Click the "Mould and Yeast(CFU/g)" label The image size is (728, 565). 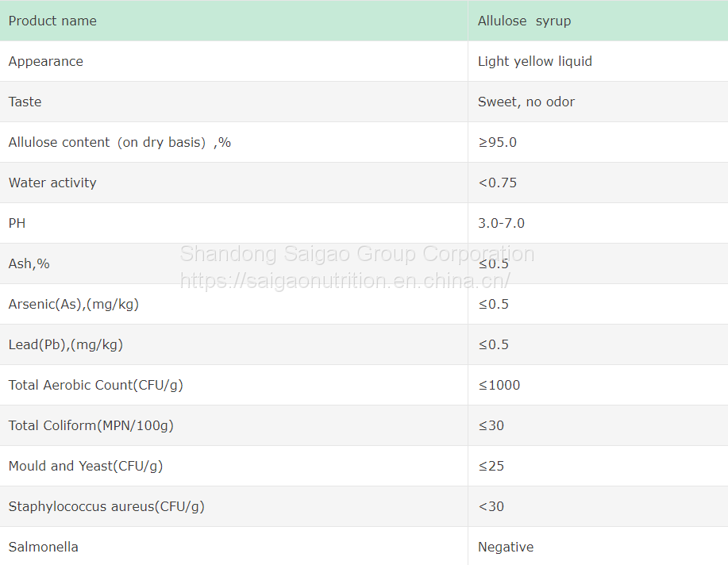(x=86, y=467)
